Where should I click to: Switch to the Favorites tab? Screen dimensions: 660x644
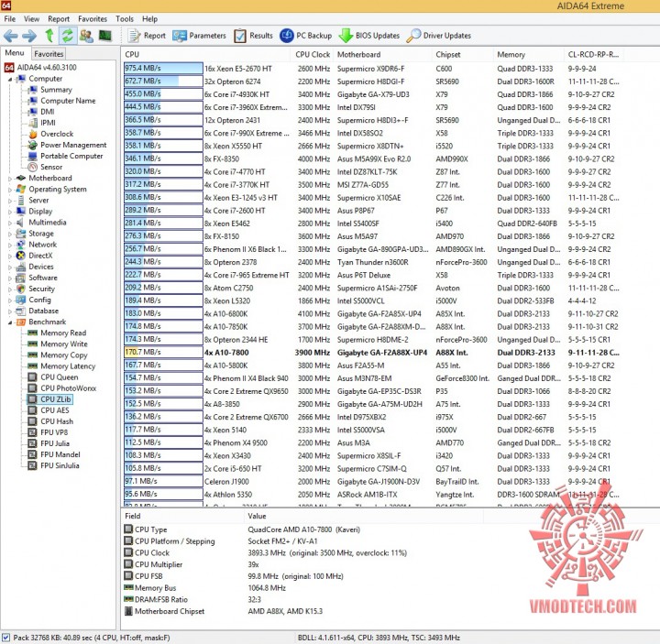point(49,54)
